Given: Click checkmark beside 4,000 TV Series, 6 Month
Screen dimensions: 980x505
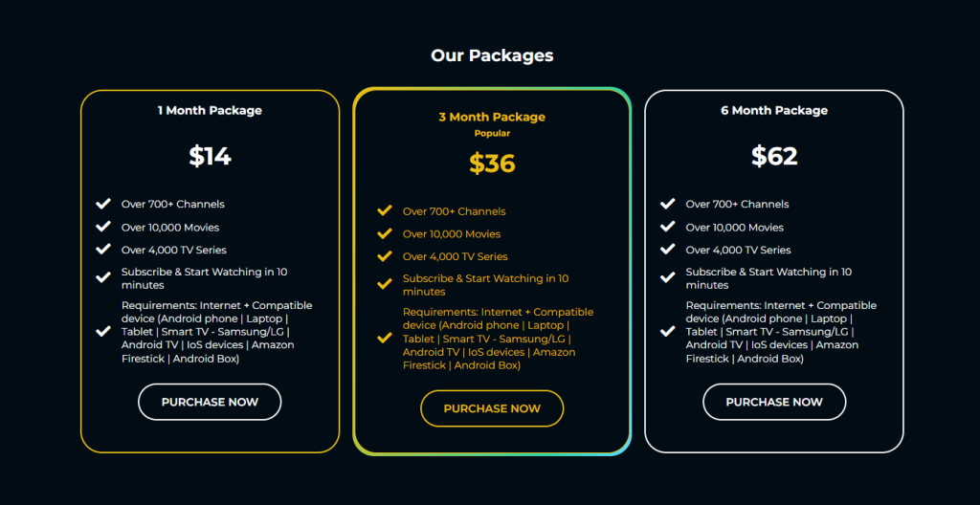Looking at the screenshot, I should pyautogui.click(x=668, y=250).
